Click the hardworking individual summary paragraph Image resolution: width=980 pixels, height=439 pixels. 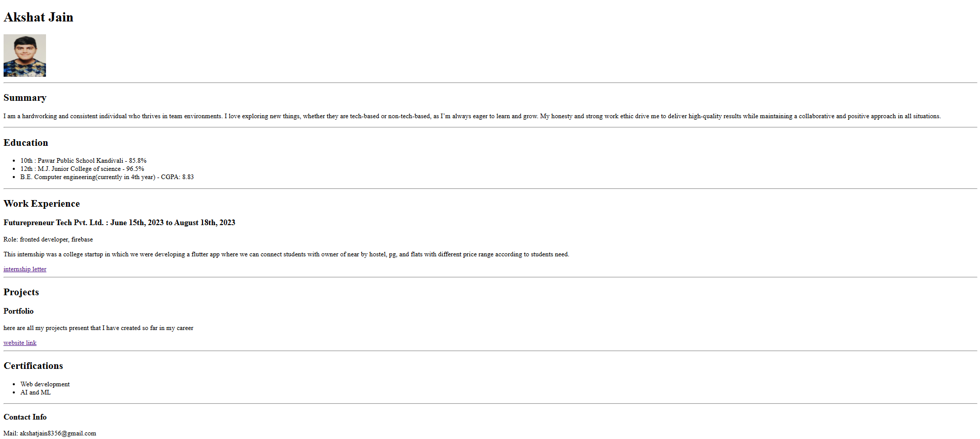point(471,116)
